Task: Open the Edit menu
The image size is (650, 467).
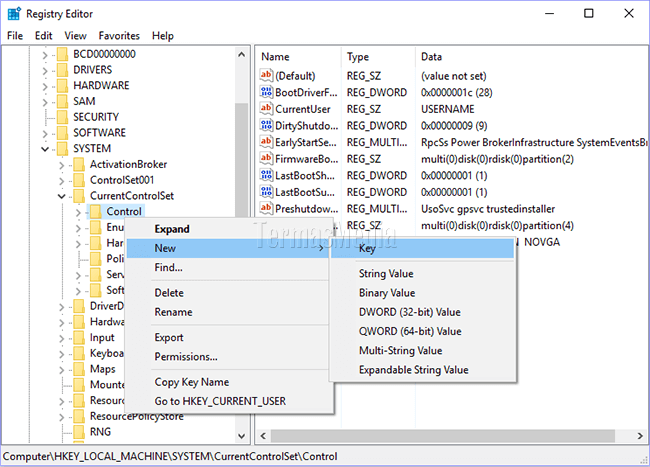Action: [44, 36]
